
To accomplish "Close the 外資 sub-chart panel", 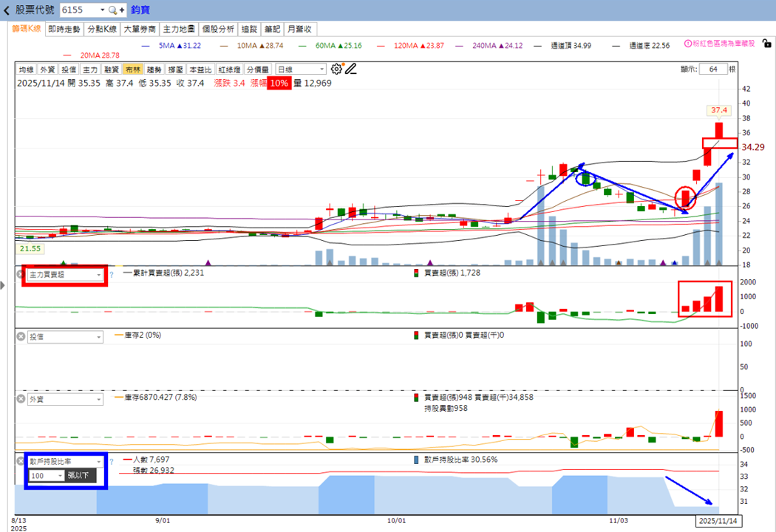I will [x=21, y=399].
